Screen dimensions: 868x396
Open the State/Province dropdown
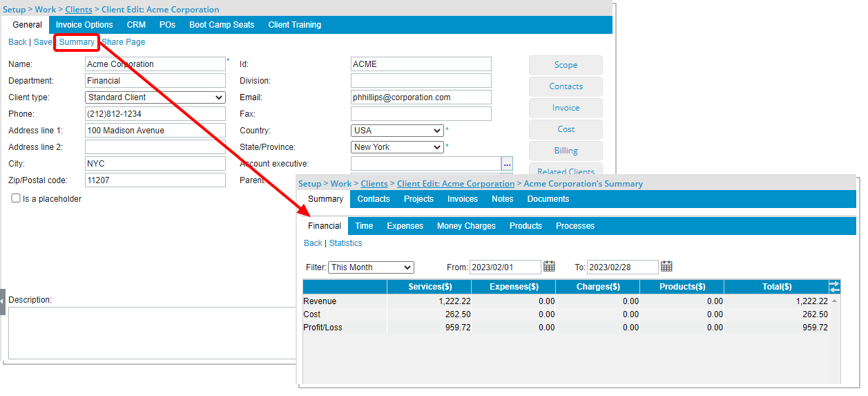tap(397, 147)
